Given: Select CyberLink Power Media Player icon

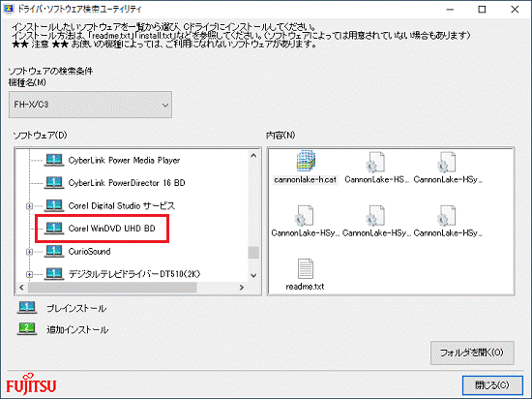Looking at the screenshot, I should [x=54, y=160].
